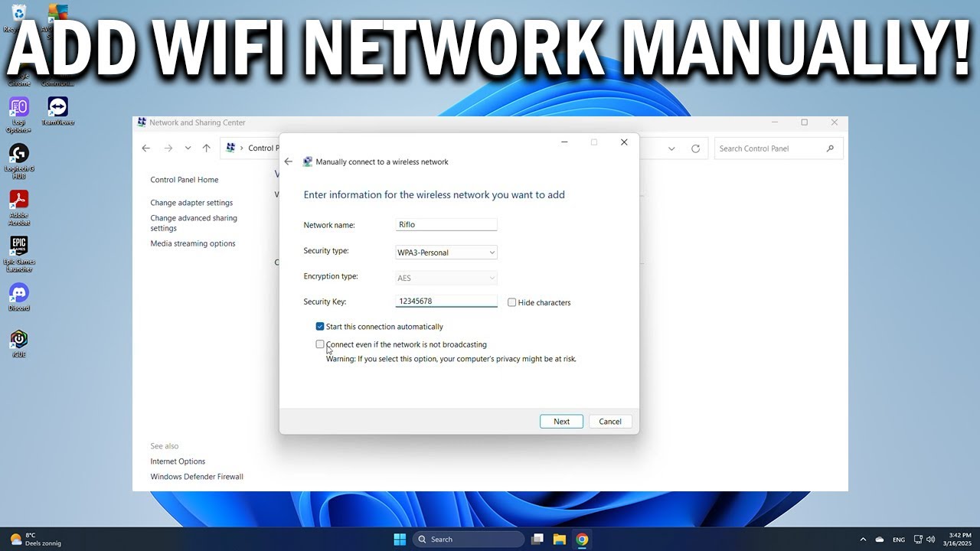Click the taskbar Search box
Screen dimensions: 980x551
click(467, 539)
